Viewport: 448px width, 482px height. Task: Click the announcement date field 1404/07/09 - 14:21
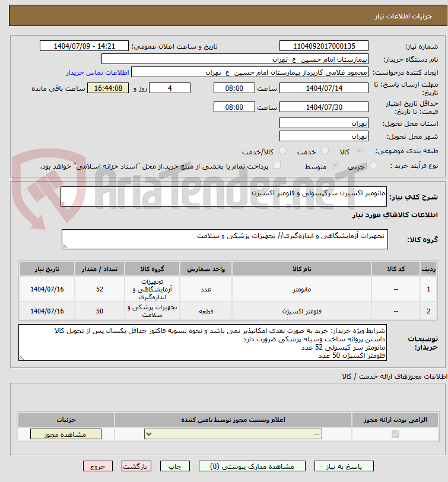84,46
